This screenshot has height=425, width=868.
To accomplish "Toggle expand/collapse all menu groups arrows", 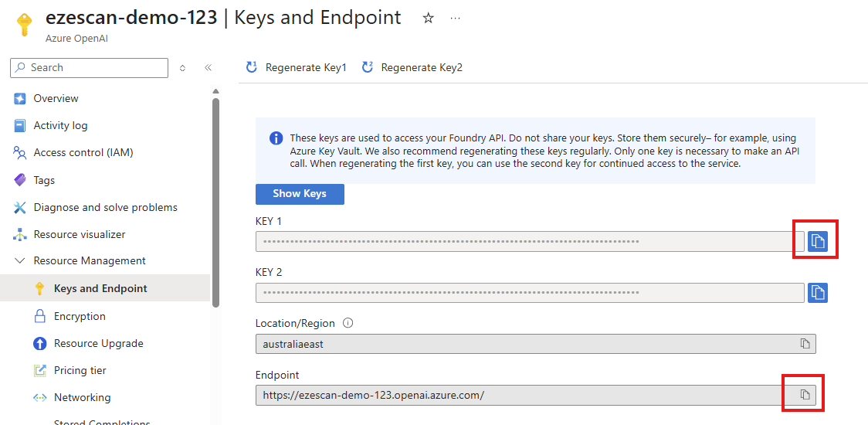I will (183, 67).
